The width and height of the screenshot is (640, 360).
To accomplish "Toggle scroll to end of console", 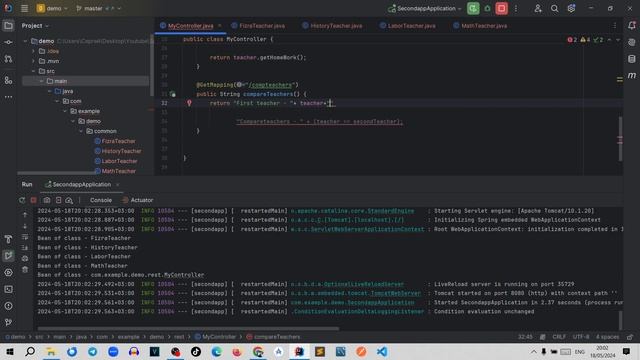I will [25, 247].
